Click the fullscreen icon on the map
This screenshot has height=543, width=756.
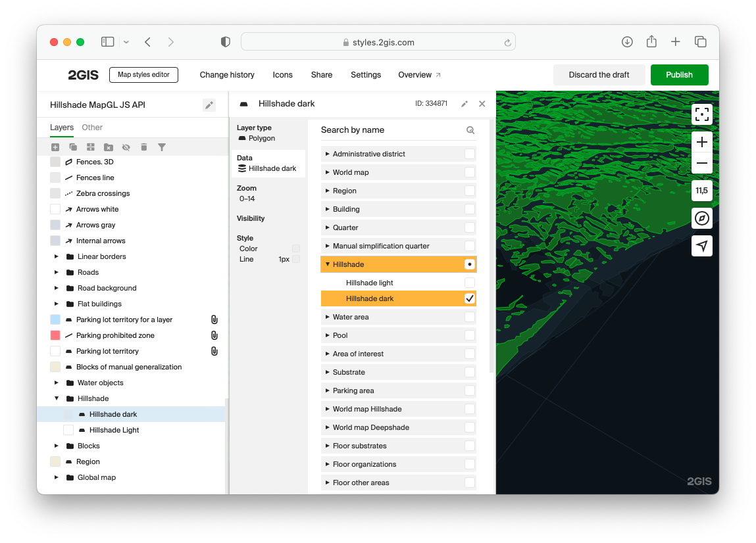pyautogui.click(x=702, y=114)
